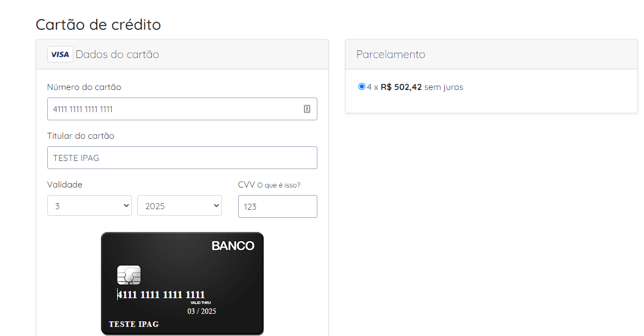Click the Titular do cartão field

pyautogui.click(x=182, y=158)
